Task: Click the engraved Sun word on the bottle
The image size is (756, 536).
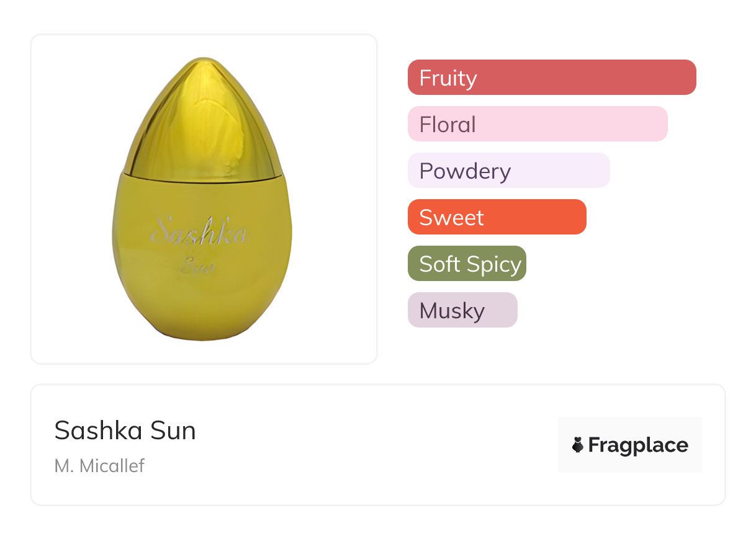Action: [197, 267]
